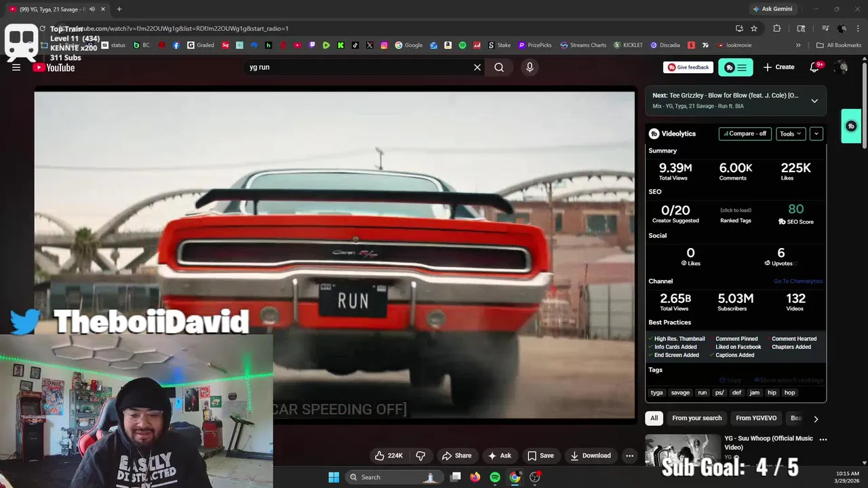Open the TikTok bookmark in bookmarks bar

click(x=355, y=45)
